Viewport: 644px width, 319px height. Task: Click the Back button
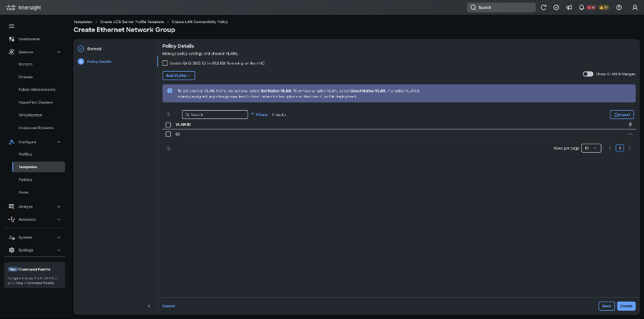click(607, 306)
